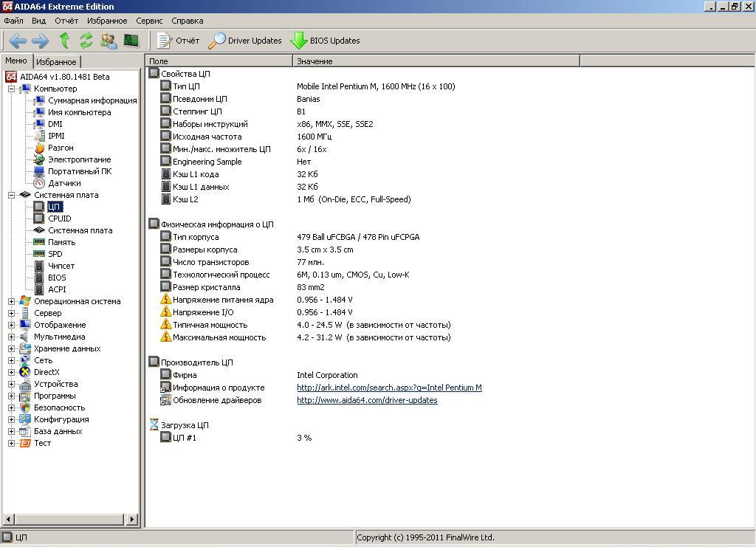Click the Портативный ПК laptop icon
756x547 pixels.
(39, 171)
